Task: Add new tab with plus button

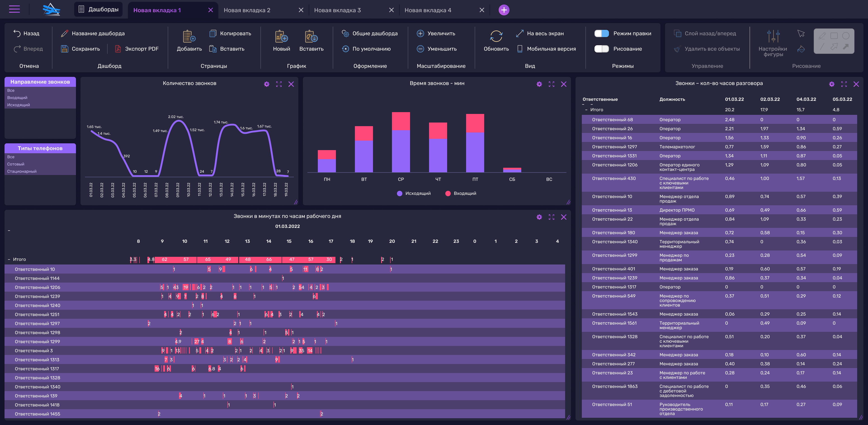Action: (x=504, y=10)
